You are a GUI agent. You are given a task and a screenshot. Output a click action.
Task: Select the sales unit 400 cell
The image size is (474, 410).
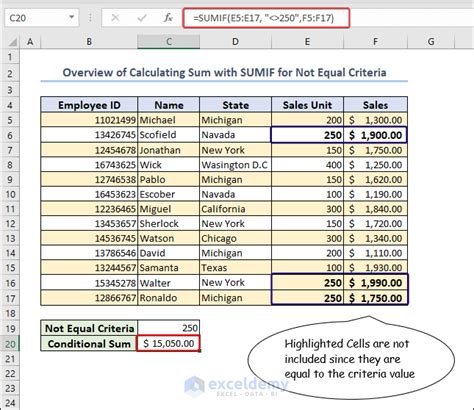[x=307, y=165]
